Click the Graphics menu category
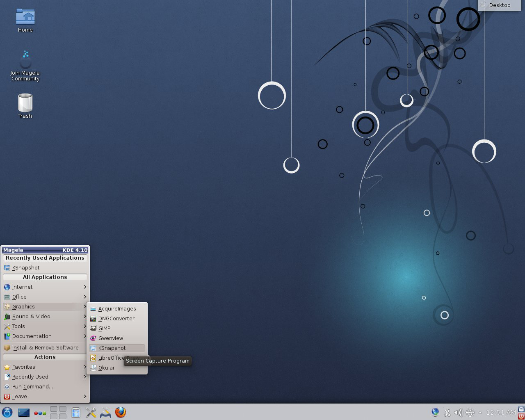The image size is (525, 420). coord(45,307)
